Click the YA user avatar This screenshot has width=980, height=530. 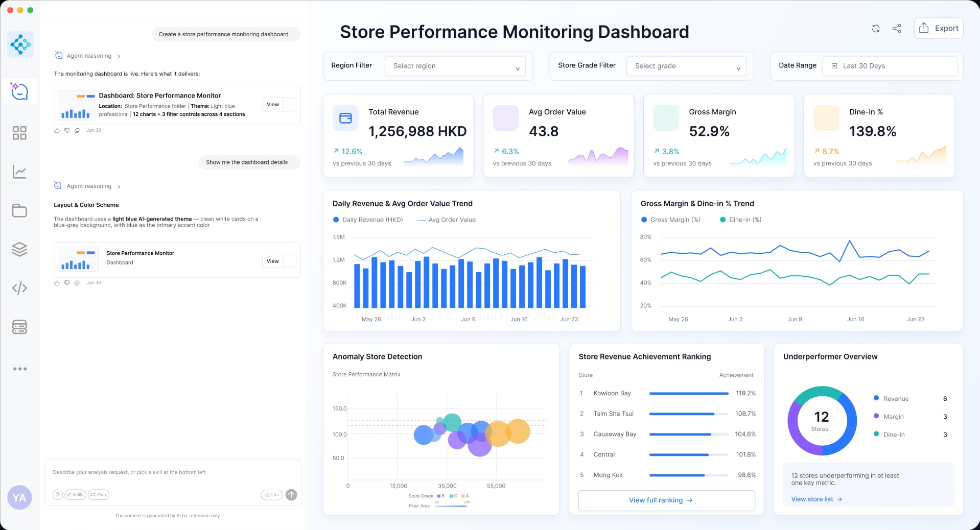click(x=19, y=497)
